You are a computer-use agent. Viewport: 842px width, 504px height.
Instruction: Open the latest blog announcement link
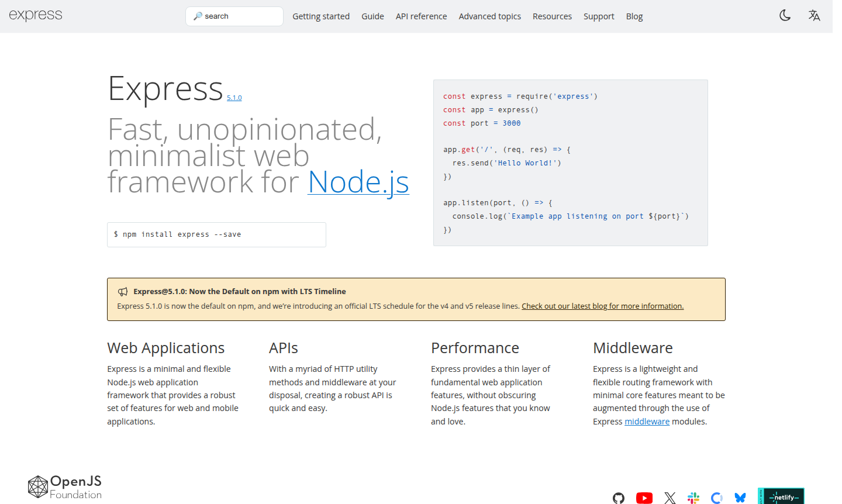click(x=602, y=306)
